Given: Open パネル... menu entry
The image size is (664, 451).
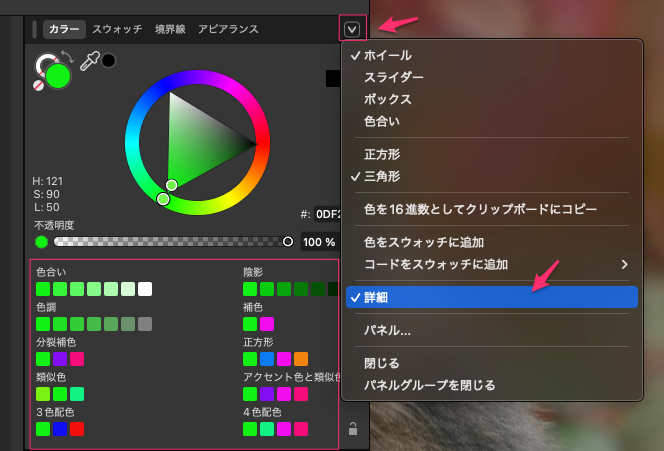Looking at the screenshot, I should (x=387, y=330).
